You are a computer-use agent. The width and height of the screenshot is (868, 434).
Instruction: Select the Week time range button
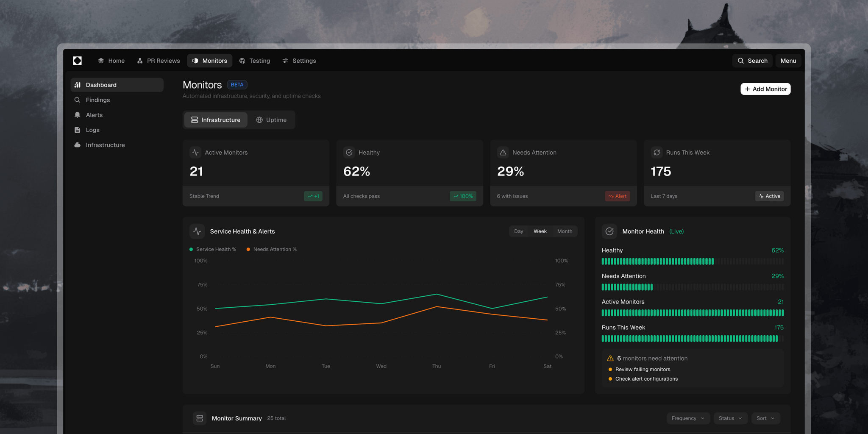[540, 231]
